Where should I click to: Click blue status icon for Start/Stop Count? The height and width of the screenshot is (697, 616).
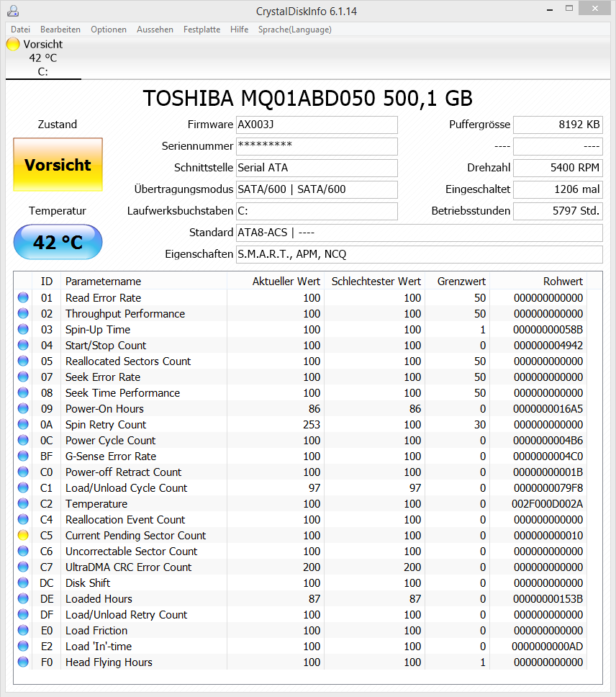pyautogui.click(x=23, y=345)
